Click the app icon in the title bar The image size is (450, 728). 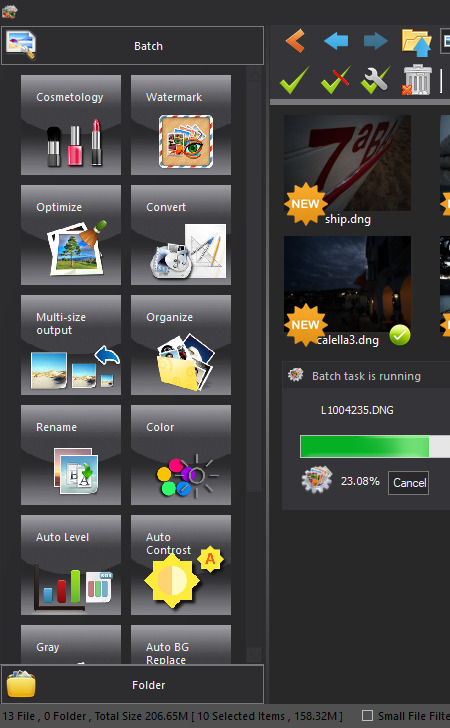click(9, 12)
